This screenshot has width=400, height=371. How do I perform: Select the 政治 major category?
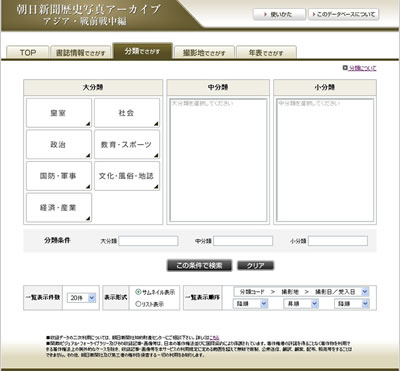pyautogui.click(x=59, y=144)
